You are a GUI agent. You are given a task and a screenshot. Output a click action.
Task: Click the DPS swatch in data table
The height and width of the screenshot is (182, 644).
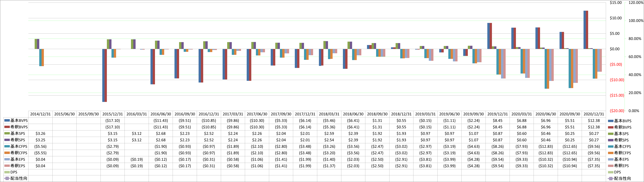(x=7, y=172)
